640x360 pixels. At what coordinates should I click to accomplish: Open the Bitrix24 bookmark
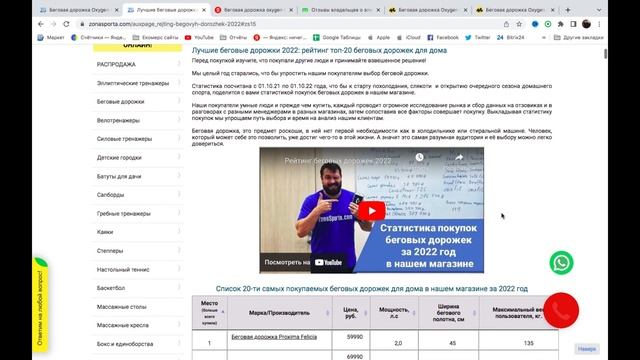(x=510, y=38)
